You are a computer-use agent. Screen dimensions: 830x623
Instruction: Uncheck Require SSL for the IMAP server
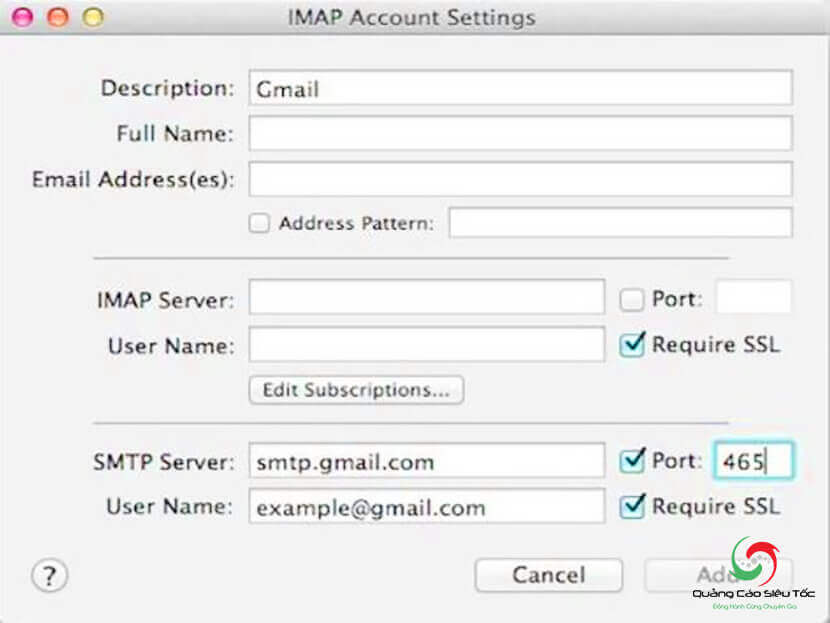point(632,345)
